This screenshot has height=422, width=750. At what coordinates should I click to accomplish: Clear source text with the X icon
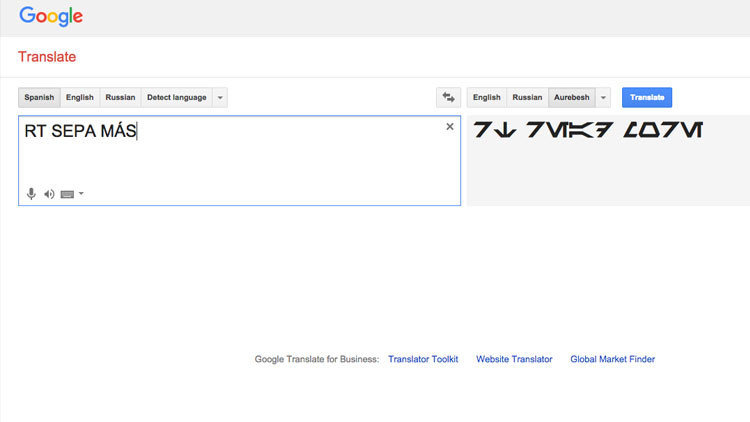point(450,126)
